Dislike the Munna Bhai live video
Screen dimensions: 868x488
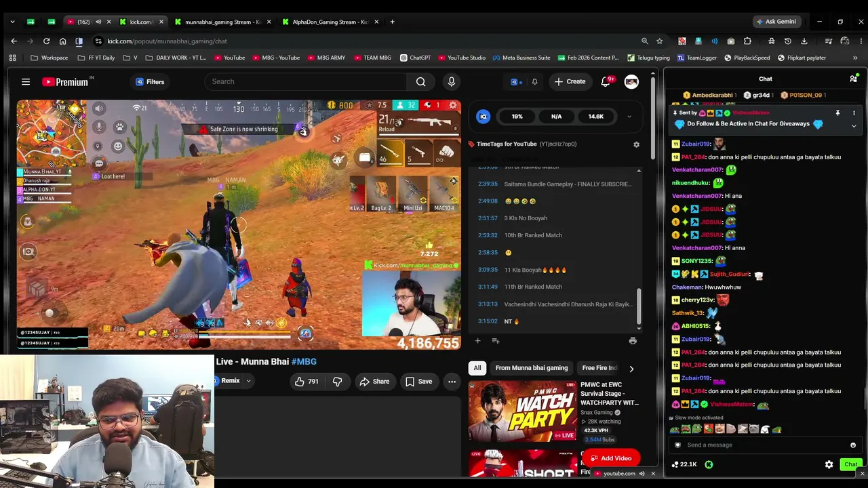click(x=337, y=382)
